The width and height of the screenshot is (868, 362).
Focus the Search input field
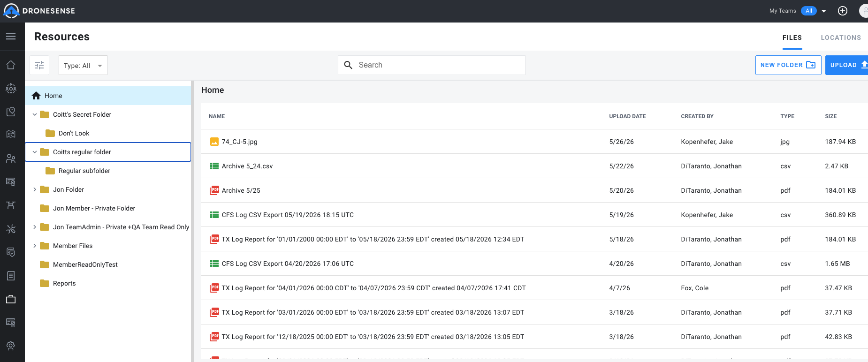pos(432,65)
